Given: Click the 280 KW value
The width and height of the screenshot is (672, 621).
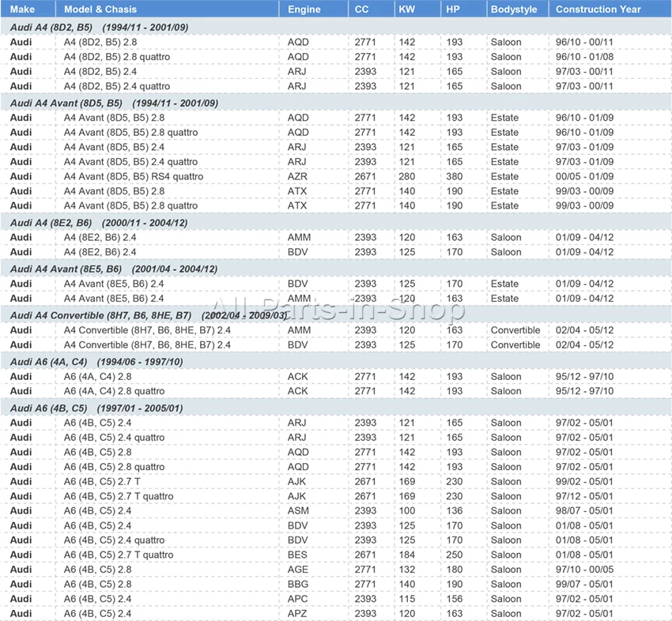Looking at the screenshot, I should [406, 176].
